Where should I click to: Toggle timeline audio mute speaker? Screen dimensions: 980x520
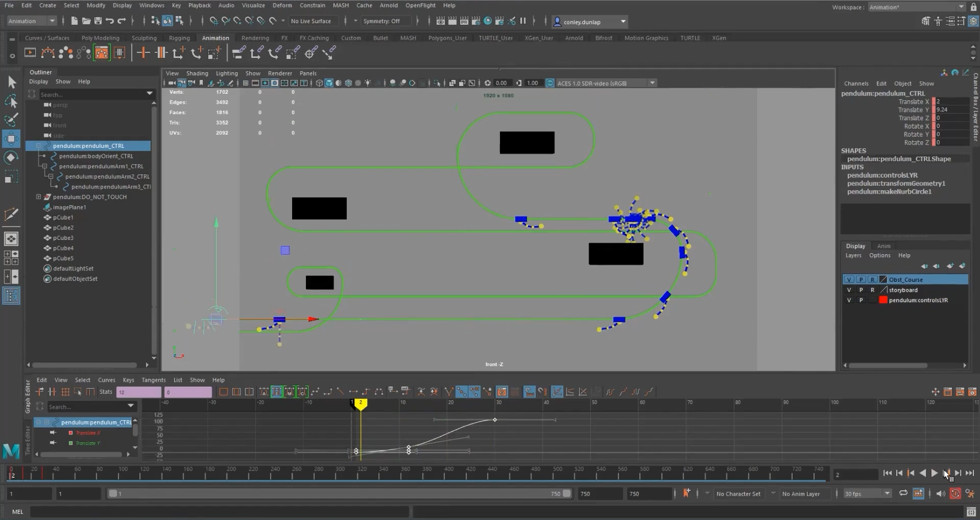[x=940, y=494]
